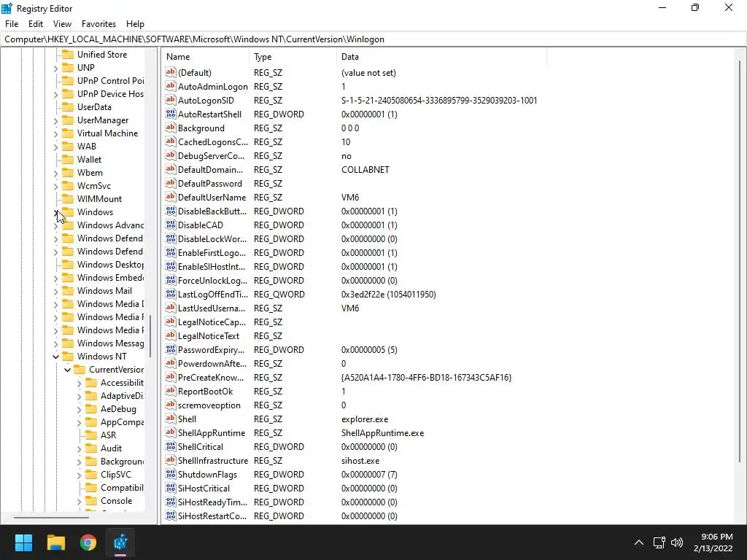Collapse the Windows NT tree node
747x560 pixels.
click(55, 356)
